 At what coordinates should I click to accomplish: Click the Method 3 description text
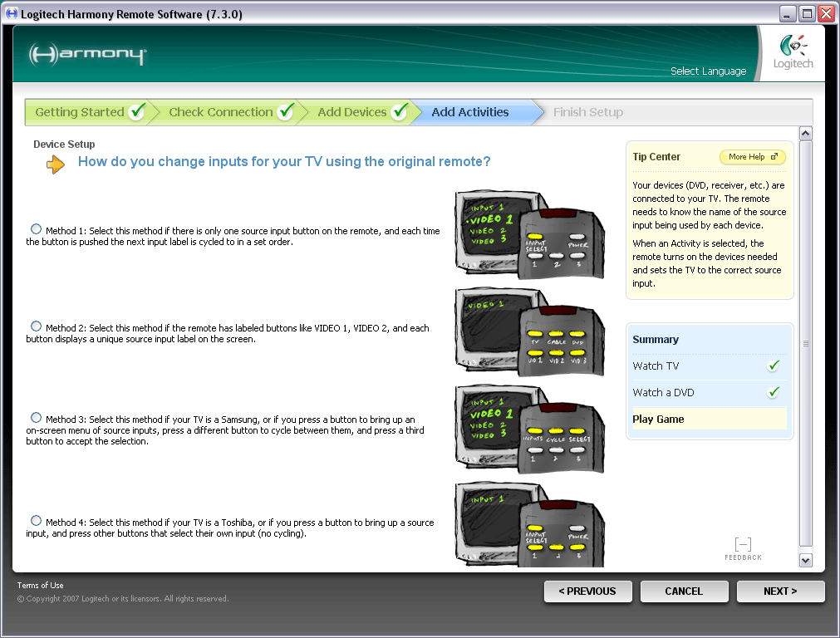[225, 430]
